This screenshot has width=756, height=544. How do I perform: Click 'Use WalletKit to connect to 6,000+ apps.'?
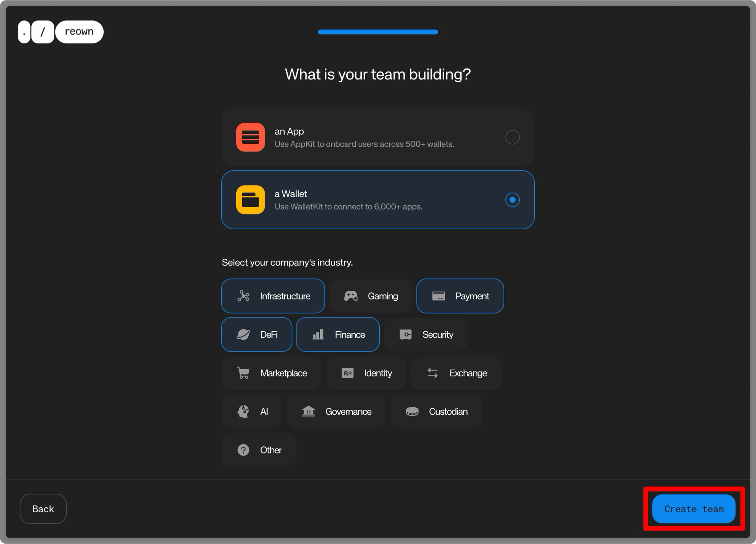click(x=349, y=207)
